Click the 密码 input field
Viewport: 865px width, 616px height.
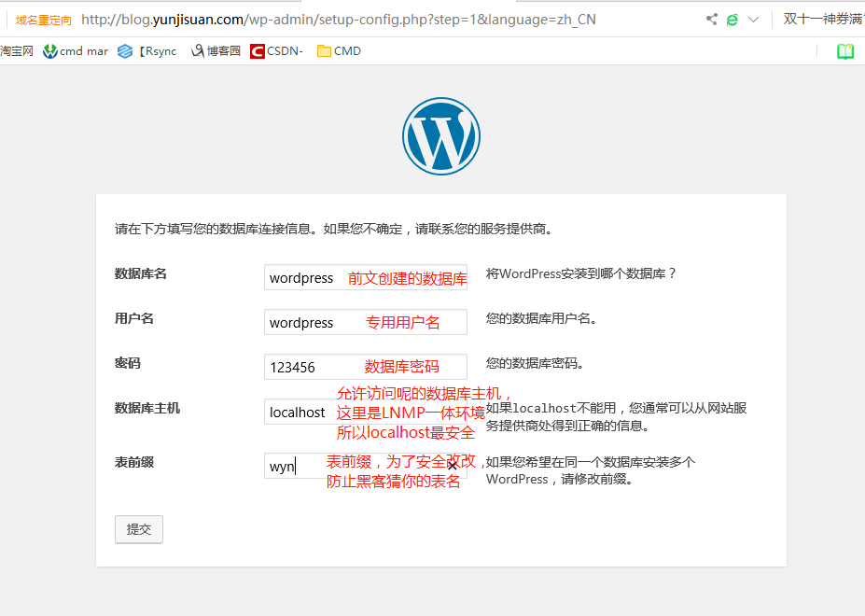point(366,367)
